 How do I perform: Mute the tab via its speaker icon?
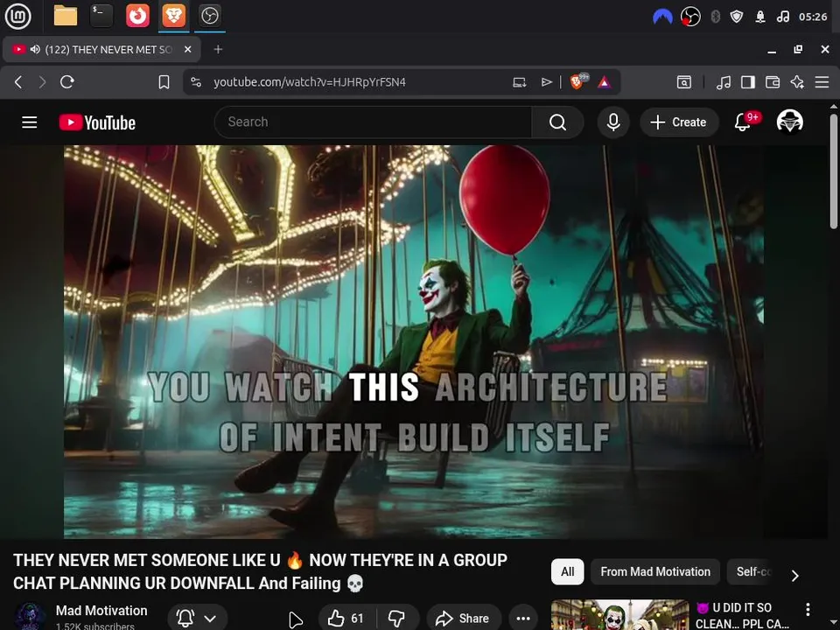coord(35,49)
